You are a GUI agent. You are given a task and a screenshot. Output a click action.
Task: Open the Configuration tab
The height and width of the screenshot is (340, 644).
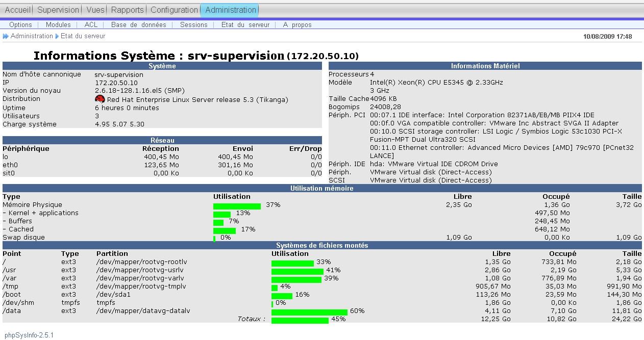tap(174, 10)
